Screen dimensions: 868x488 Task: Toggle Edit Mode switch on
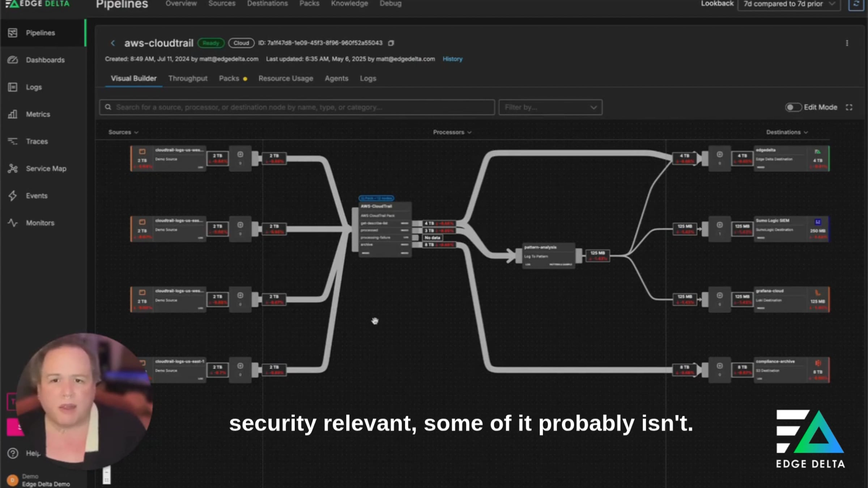tap(793, 107)
